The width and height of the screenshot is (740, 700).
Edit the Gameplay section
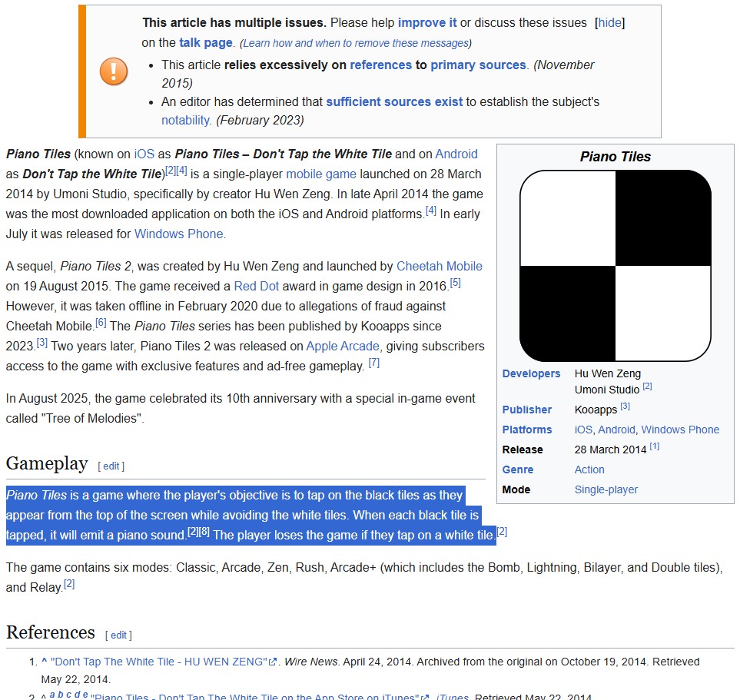click(111, 466)
